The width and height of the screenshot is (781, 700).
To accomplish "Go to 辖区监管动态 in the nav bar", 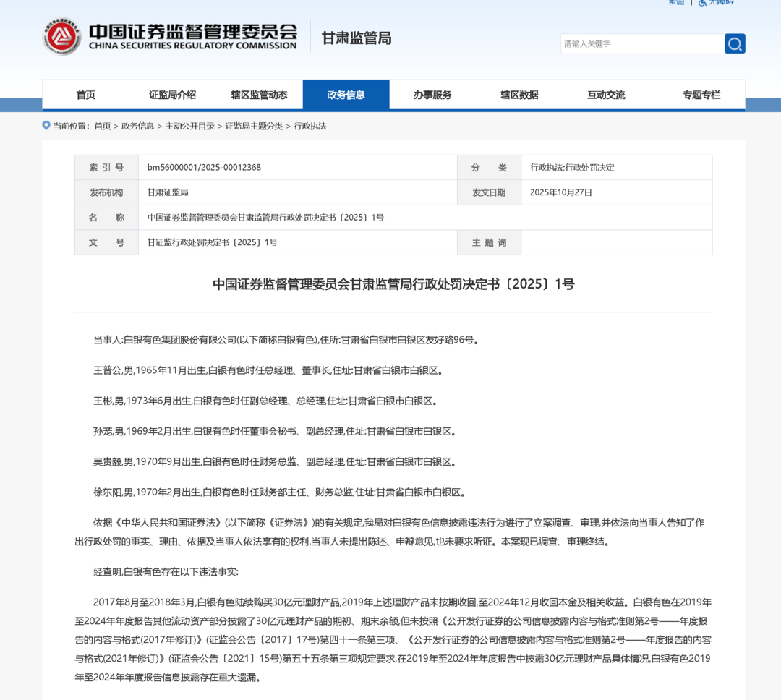I will [x=259, y=95].
